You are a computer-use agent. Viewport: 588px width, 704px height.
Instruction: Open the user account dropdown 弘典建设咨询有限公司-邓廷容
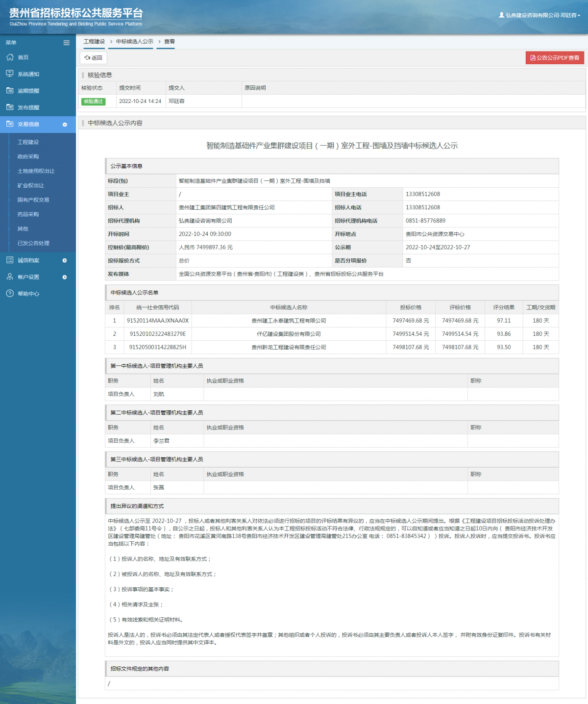(x=539, y=15)
